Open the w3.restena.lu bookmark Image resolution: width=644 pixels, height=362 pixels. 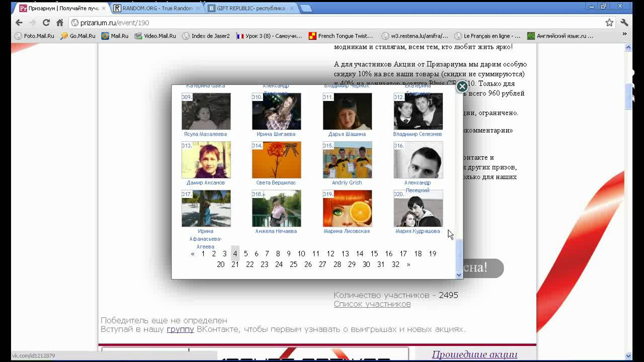click(415, 36)
